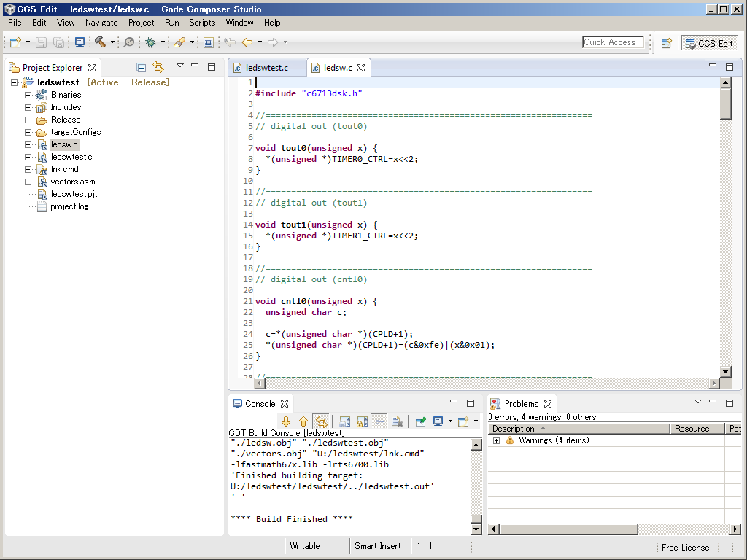747x560 pixels.
Task: Click the Save All icon
Action: click(58, 42)
